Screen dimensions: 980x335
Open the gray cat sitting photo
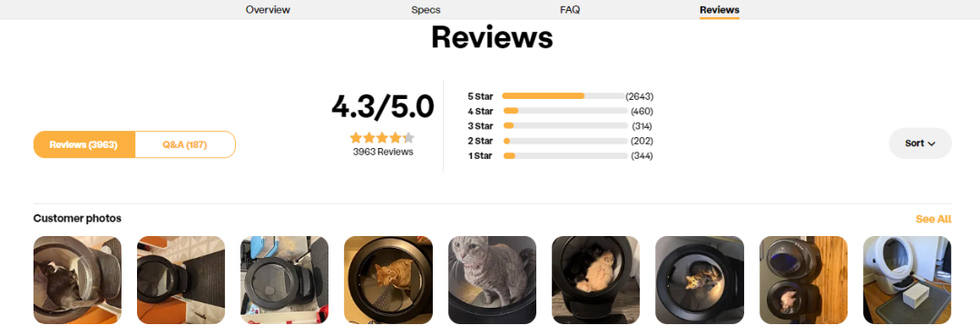(x=492, y=280)
